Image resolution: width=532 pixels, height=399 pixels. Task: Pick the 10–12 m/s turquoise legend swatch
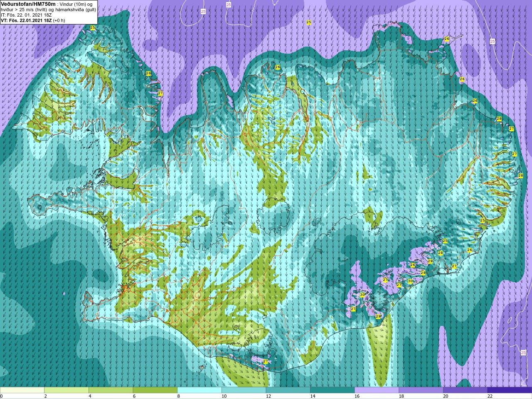pos(244,390)
